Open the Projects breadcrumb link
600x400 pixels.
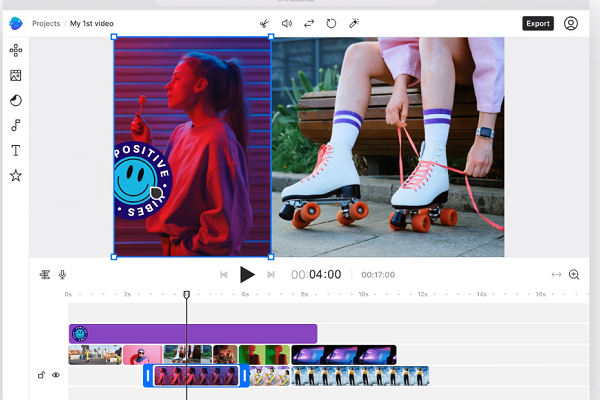[46, 23]
